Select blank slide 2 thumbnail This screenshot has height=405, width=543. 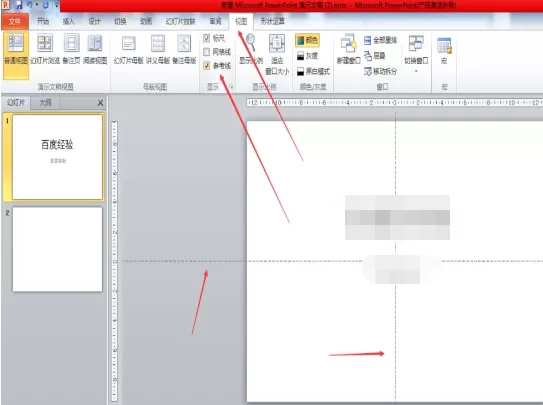[57, 249]
